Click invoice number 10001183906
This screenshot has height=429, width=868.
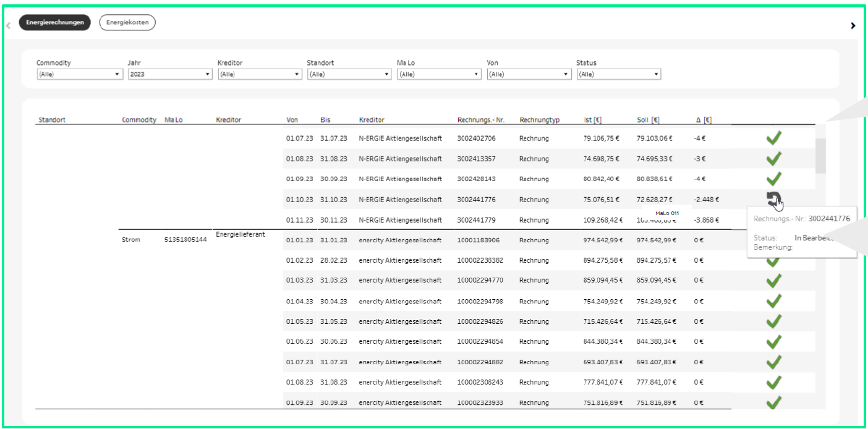[x=479, y=240]
